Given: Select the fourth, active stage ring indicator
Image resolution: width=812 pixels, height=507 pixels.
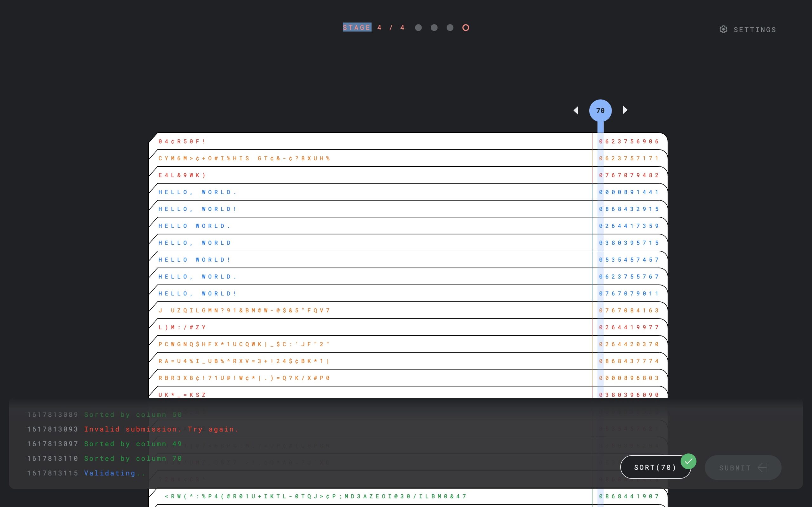Looking at the screenshot, I should [465, 28].
